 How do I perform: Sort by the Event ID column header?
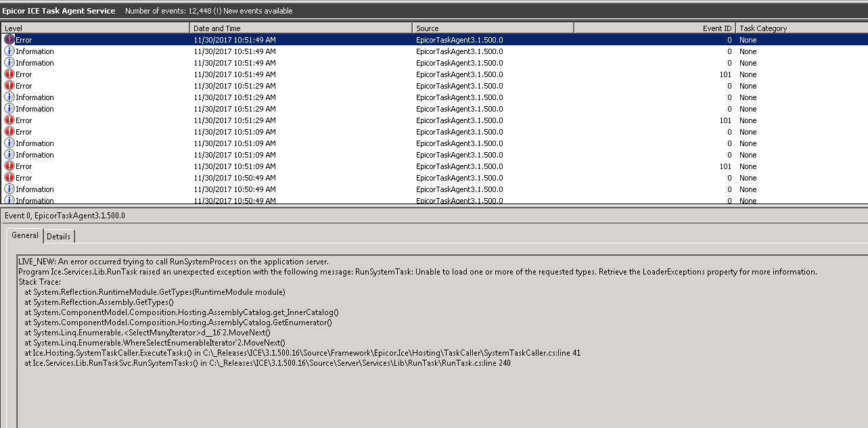pyautogui.click(x=655, y=28)
